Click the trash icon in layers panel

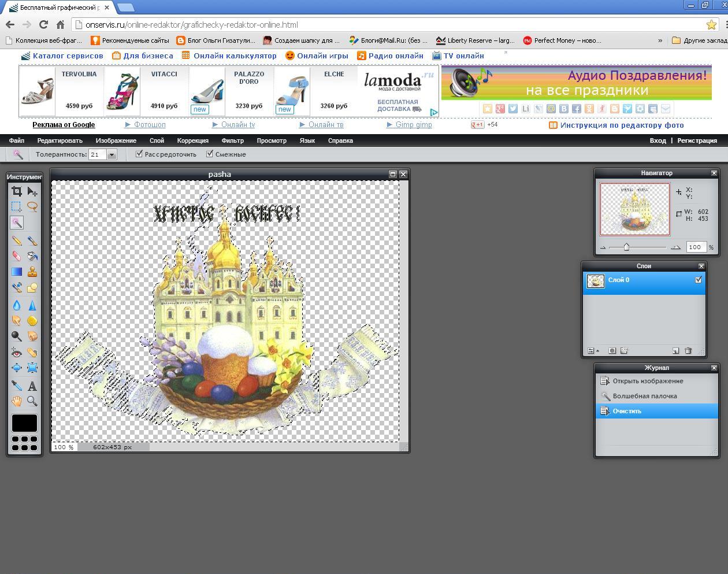click(688, 350)
